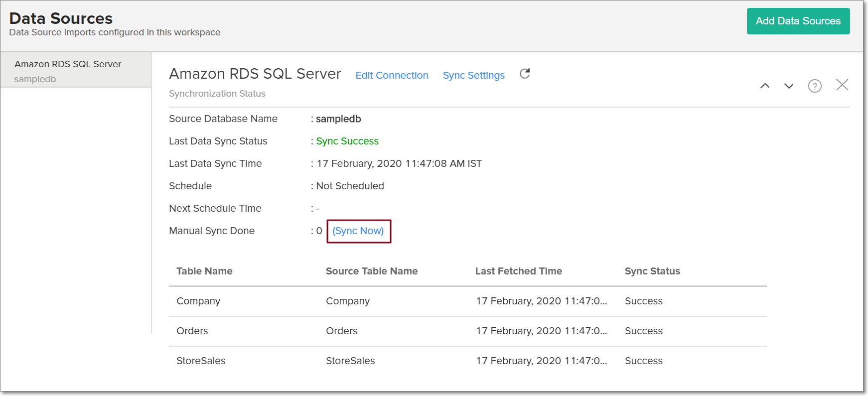Select the StoreSales table row
This screenshot has height=396, width=868.
[x=201, y=361]
